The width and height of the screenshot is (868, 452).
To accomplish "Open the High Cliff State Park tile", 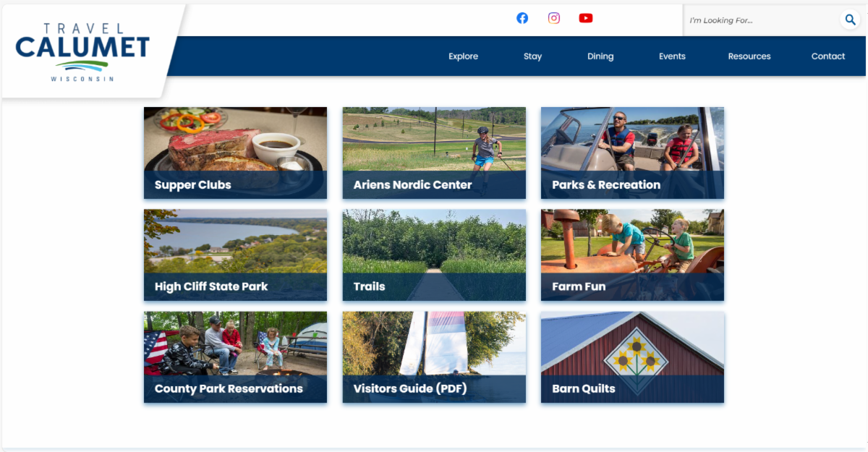I will [235, 255].
